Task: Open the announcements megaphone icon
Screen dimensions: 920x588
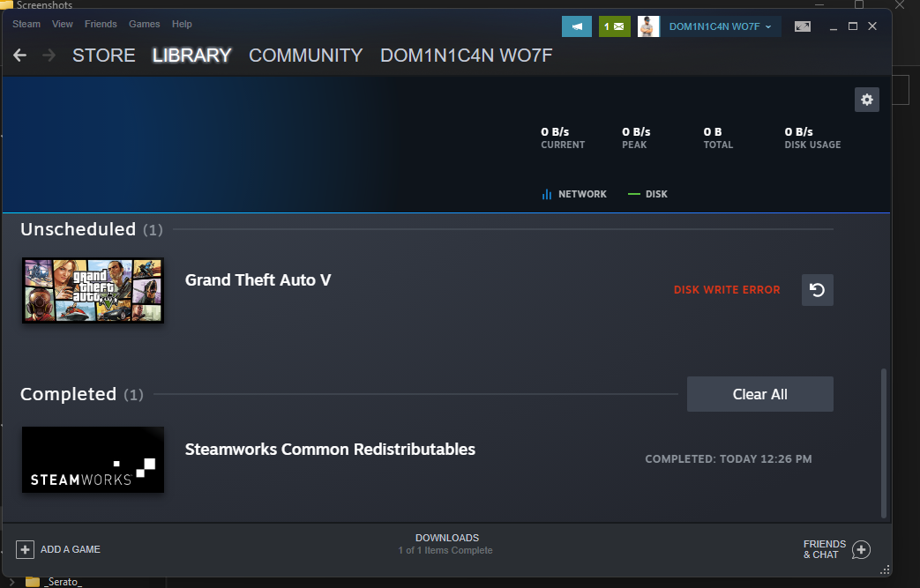Action: [x=576, y=26]
